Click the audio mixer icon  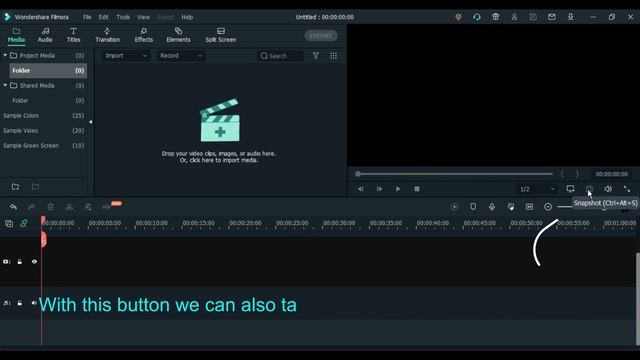(x=511, y=207)
